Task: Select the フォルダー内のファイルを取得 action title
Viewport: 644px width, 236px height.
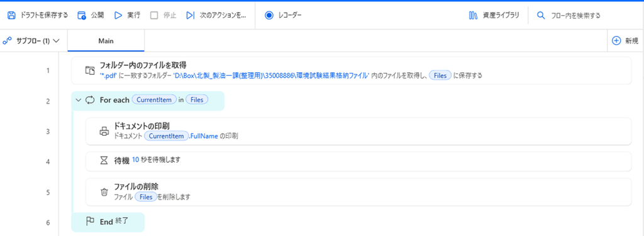Action: click(x=143, y=65)
